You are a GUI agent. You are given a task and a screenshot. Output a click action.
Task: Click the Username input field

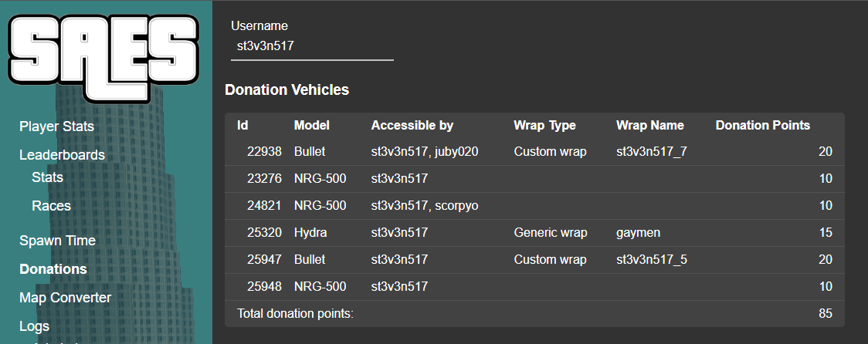pyautogui.click(x=312, y=46)
